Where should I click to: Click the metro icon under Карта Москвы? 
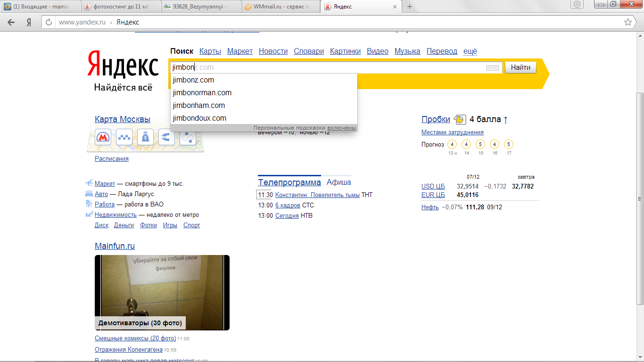[103, 137]
